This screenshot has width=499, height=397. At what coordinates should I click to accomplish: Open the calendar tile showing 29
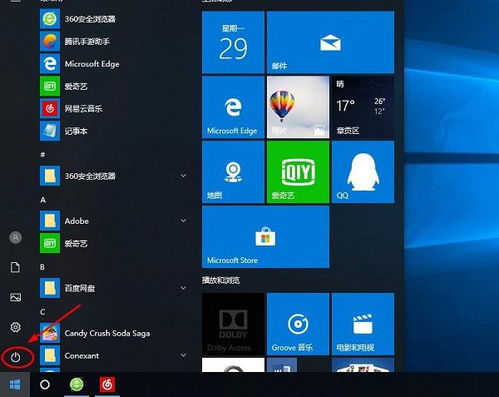point(233,42)
